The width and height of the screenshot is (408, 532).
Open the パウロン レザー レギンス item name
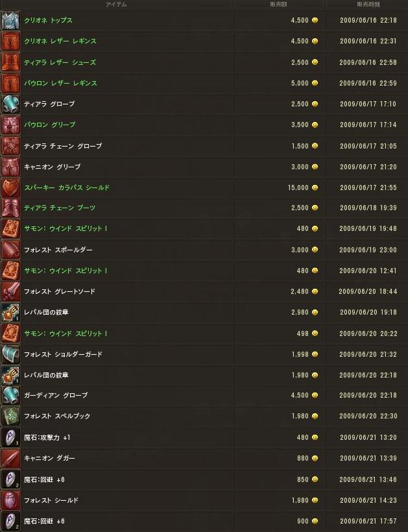tap(60, 83)
